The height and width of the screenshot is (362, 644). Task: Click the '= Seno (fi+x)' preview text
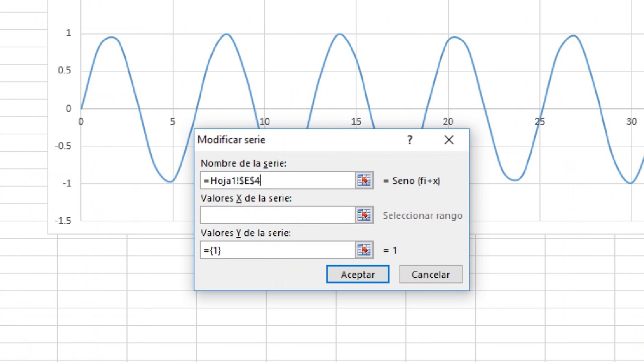click(x=412, y=180)
